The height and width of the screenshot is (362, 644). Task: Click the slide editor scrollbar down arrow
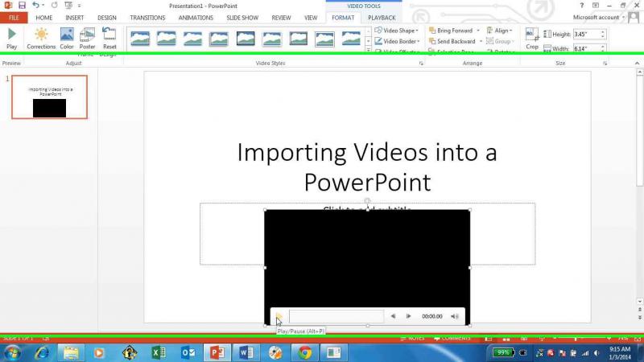639,302
